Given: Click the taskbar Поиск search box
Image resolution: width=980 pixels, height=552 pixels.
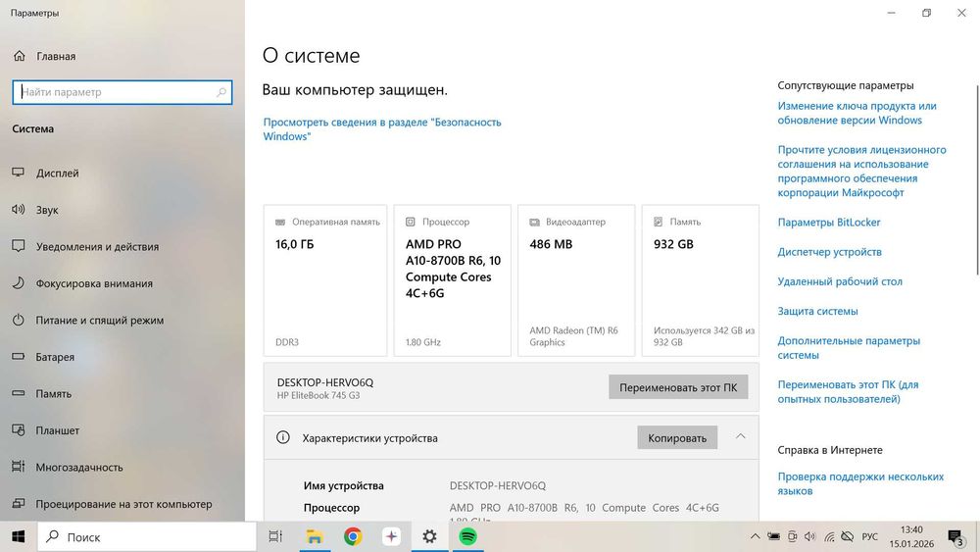Looking at the screenshot, I should coord(147,537).
